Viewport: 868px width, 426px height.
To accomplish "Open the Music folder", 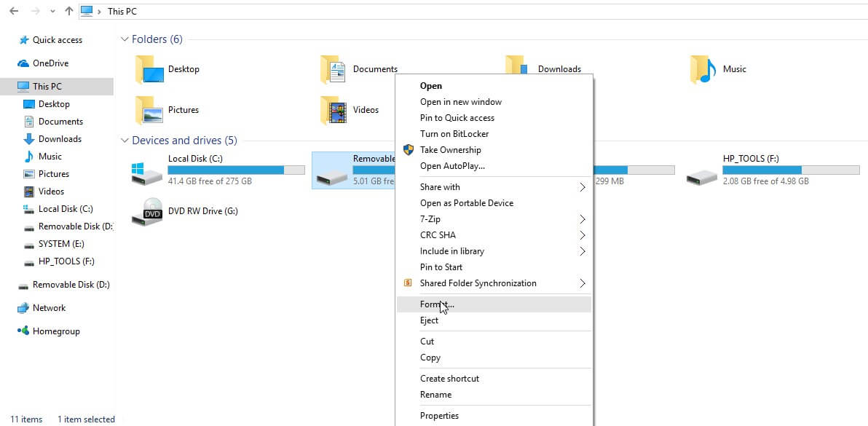I will pyautogui.click(x=734, y=69).
